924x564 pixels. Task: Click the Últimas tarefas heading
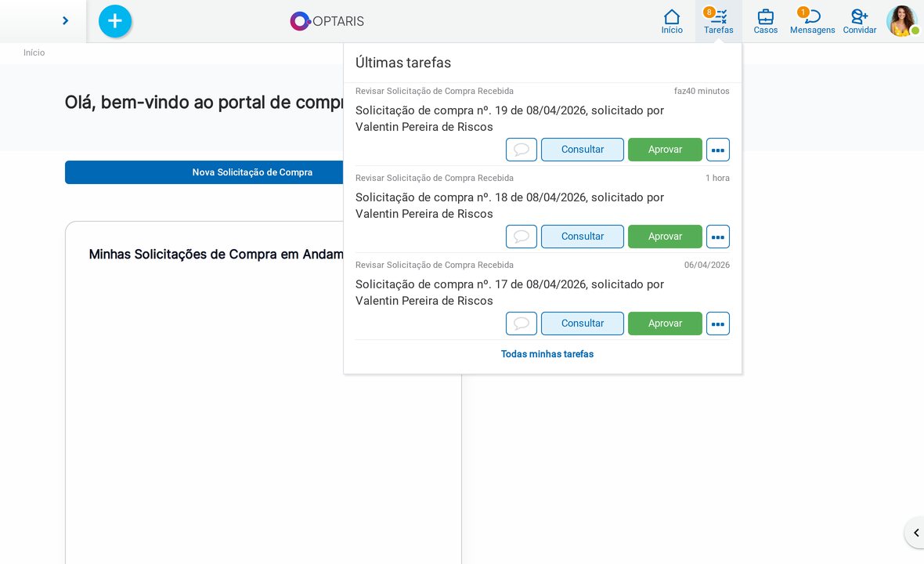(403, 63)
